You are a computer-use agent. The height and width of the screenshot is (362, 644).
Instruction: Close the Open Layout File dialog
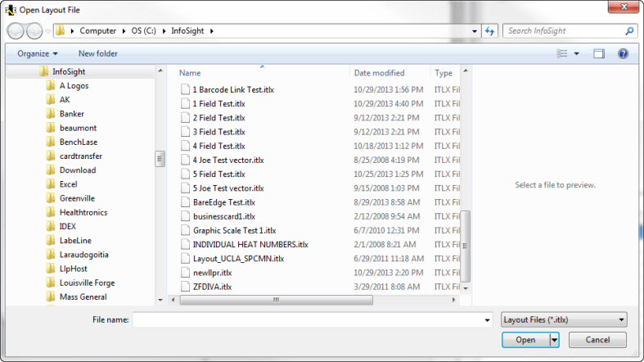[624, 7]
